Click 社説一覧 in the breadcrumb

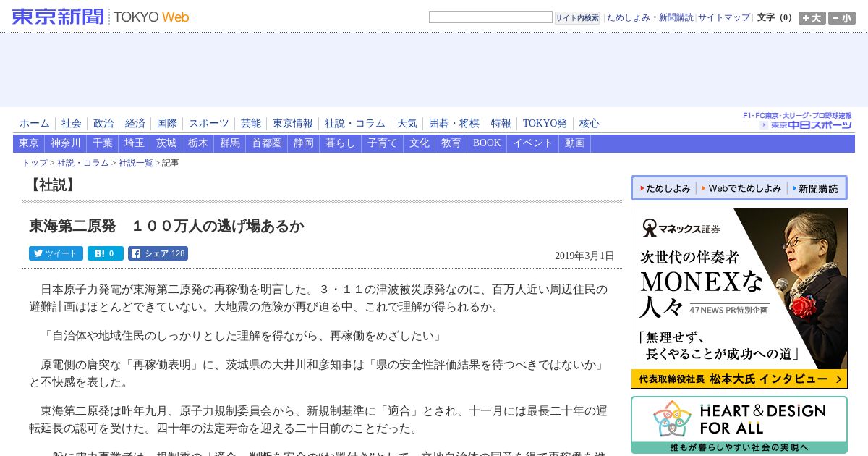pyautogui.click(x=136, y=163)
